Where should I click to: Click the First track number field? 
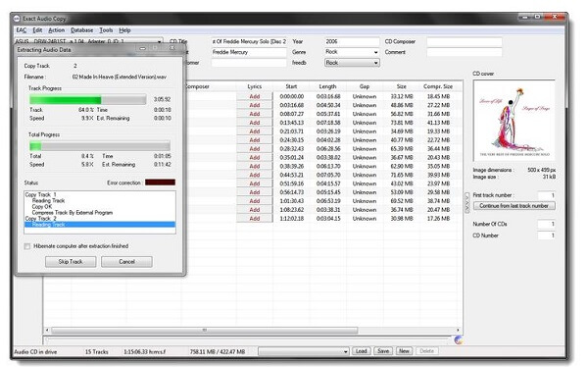click(x=547, y=195)
